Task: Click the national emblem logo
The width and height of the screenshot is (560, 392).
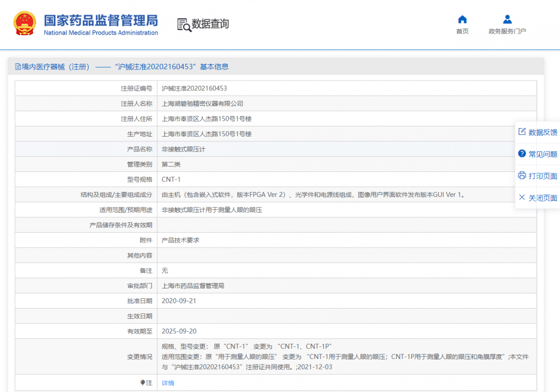Action: pos(24,23)
